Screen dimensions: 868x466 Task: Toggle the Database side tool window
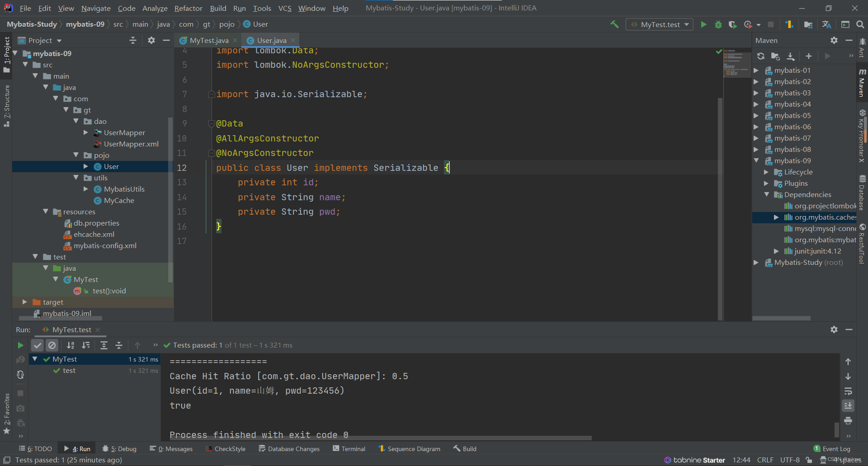click(x=862, y=193)
